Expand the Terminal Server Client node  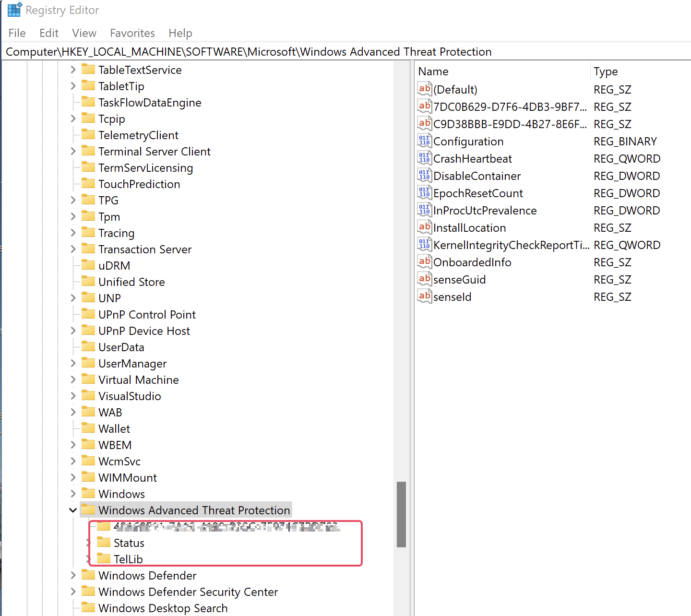72,151
